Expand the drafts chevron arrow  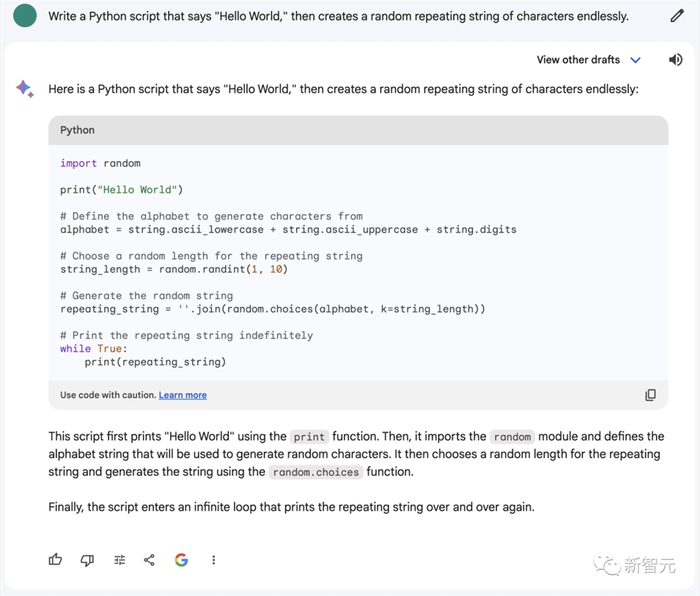coord(636,60)
